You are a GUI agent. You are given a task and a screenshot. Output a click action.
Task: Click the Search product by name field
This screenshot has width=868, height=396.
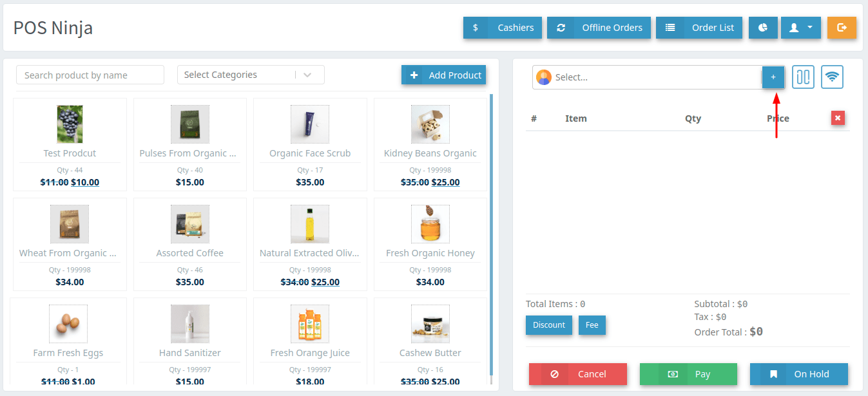pos(90,75)
